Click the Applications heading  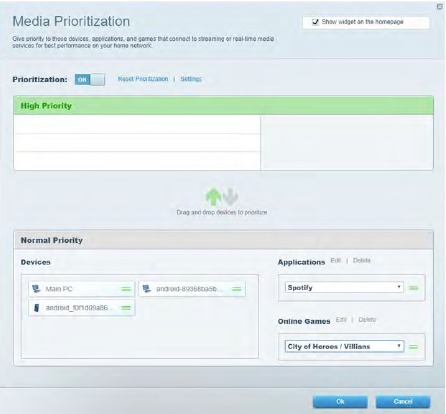(x=301, y=262)
